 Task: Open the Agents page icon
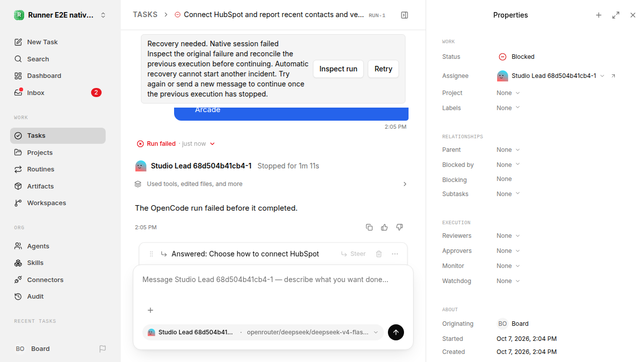point(18,246)
